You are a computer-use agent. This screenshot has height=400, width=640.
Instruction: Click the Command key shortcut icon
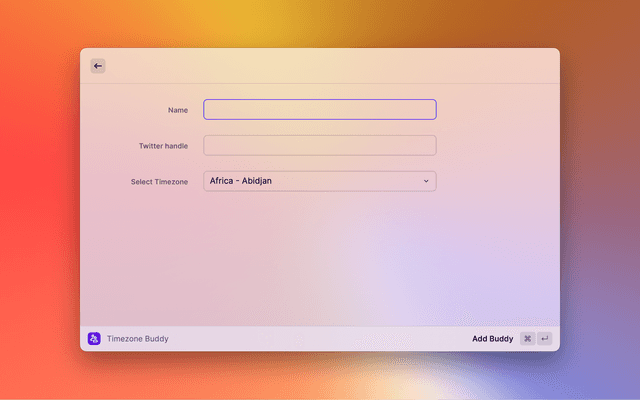pos(527,339)
